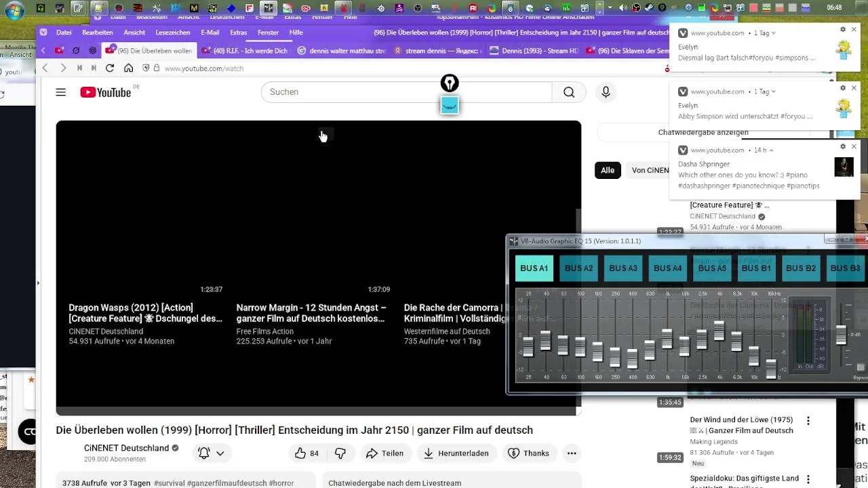Open the Lesezeichen menu
The height and width of the screenshot is (488, 868).
(x=173, y=33)
